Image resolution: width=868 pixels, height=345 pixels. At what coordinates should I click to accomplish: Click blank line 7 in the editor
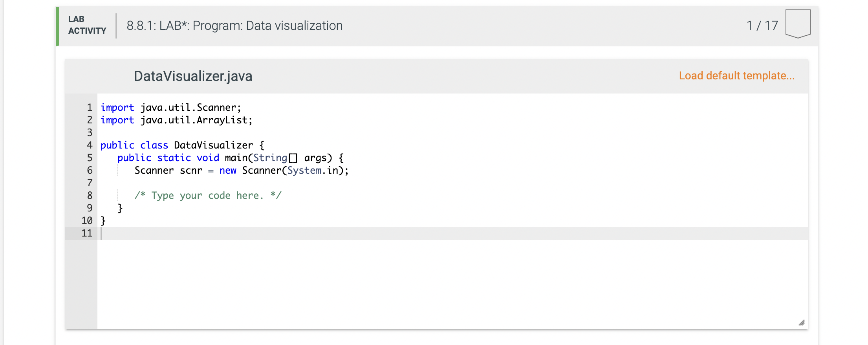[x=452, y=183]
